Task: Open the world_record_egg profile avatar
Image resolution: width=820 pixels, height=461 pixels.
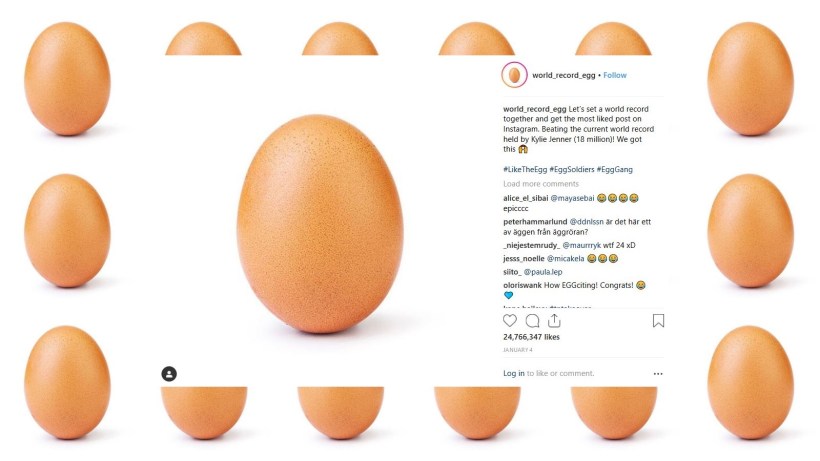Action: coord(514,75)
